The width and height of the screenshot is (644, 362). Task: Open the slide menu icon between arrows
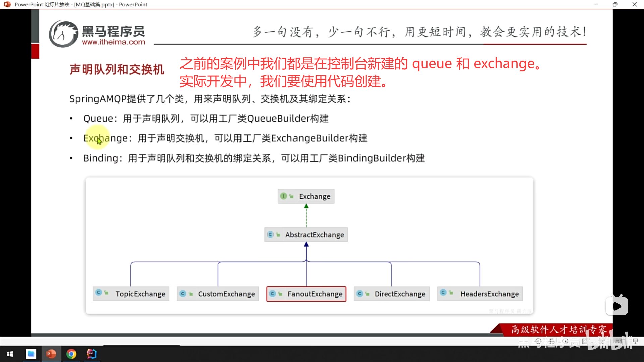tap(552, 341)
